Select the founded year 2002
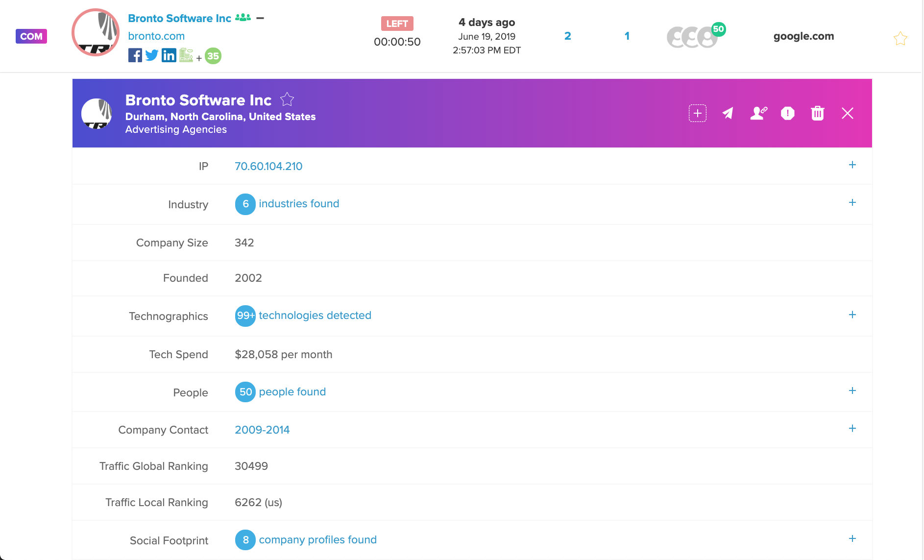 point(248,278)
